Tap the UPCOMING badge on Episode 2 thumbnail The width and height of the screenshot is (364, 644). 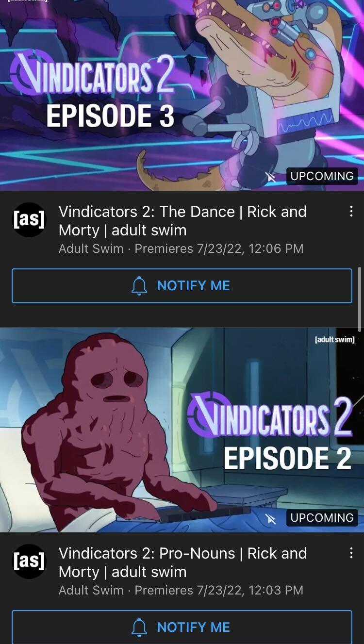[x=322, y=518]
